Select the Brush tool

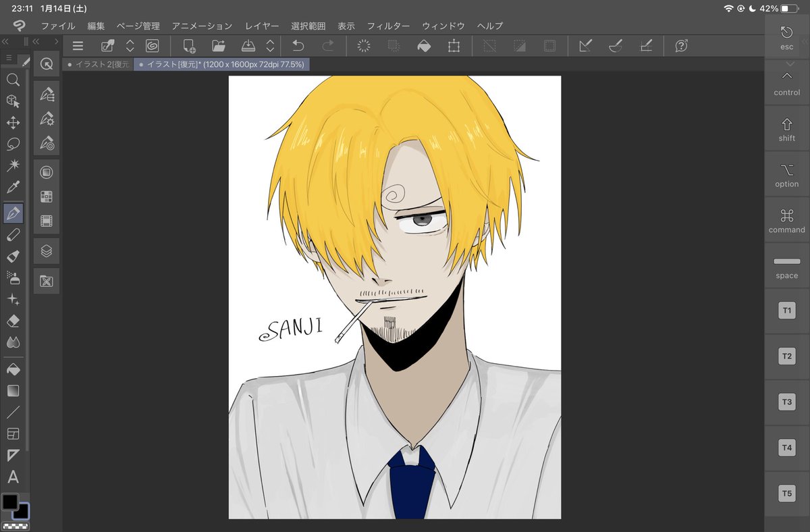click(x=13, y=257)
